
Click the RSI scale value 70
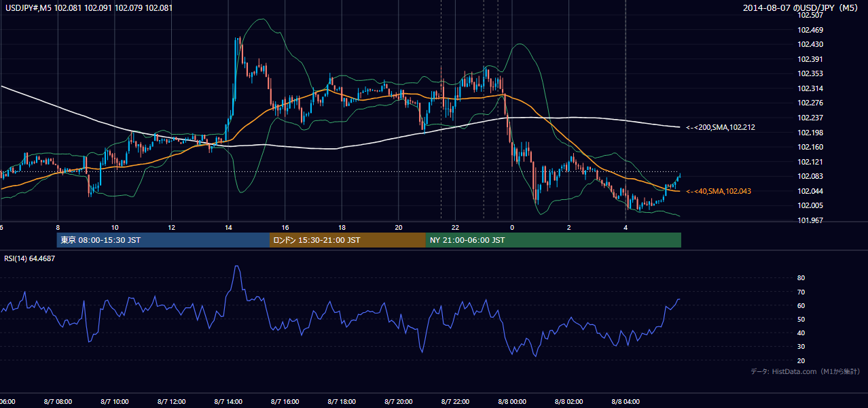pos(801,292)
